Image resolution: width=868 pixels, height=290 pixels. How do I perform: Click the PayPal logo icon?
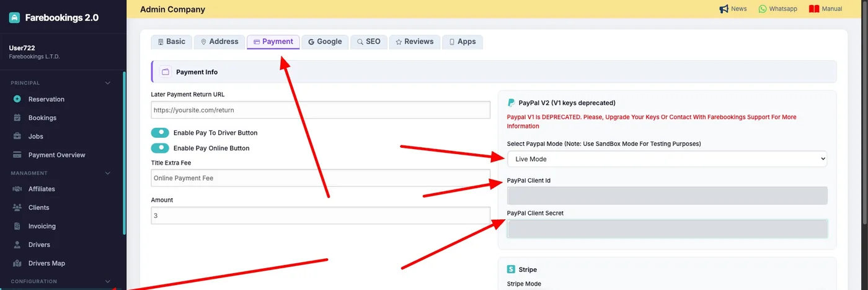pyautogui.click(x=511, y=102)
